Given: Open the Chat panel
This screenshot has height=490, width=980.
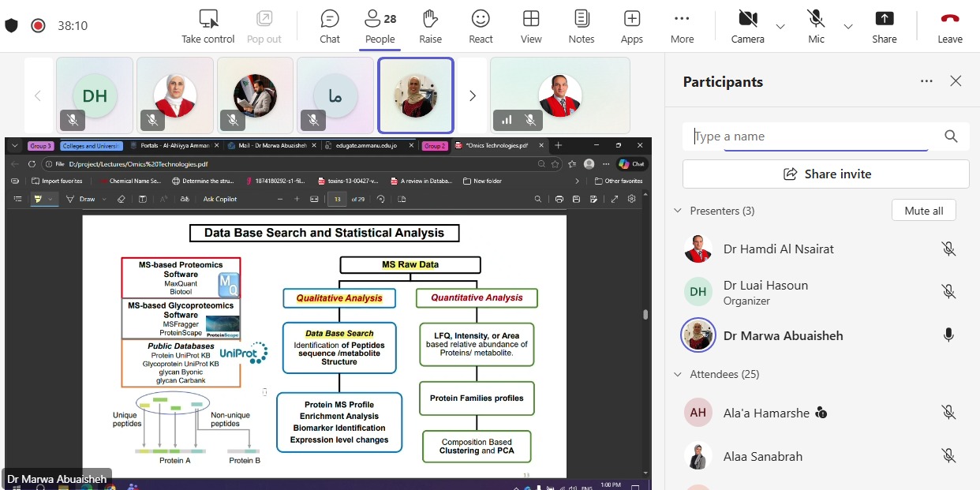Looking at the screenshot, I should [x=330, y=25].
